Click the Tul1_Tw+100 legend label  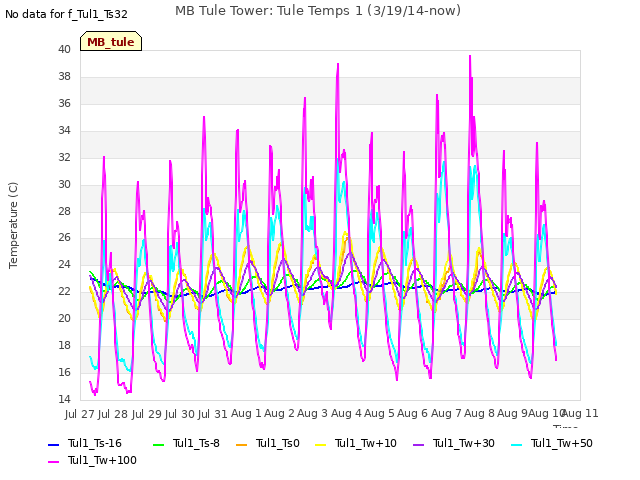102,460
